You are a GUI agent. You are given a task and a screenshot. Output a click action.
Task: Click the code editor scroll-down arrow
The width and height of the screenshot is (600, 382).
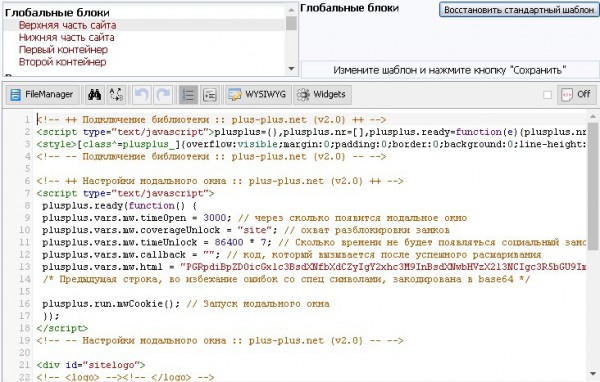tap(593, 373)
